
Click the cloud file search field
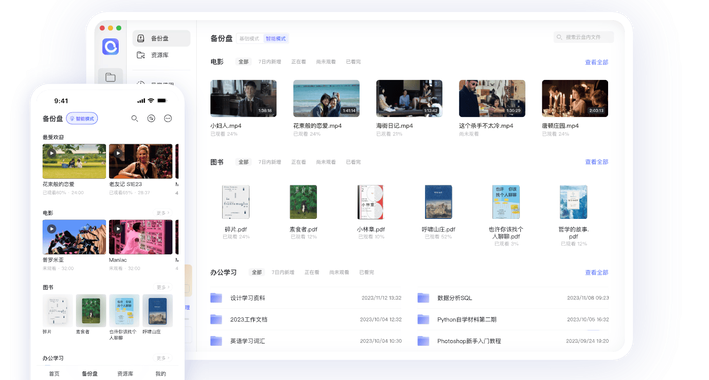[584, 37]
